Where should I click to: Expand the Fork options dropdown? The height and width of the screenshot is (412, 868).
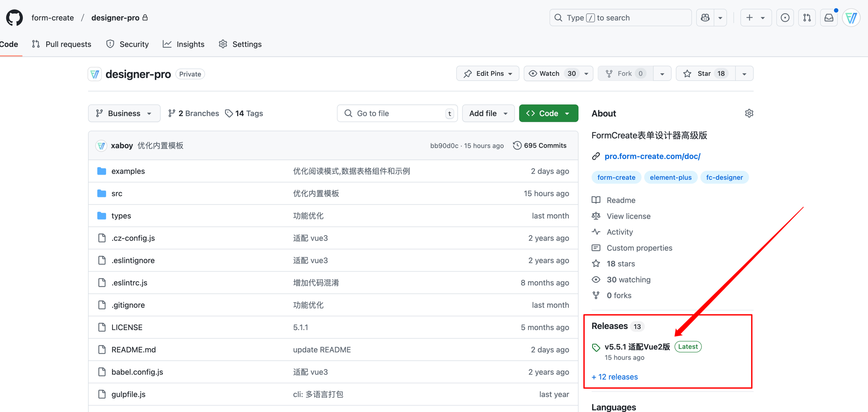662,74
